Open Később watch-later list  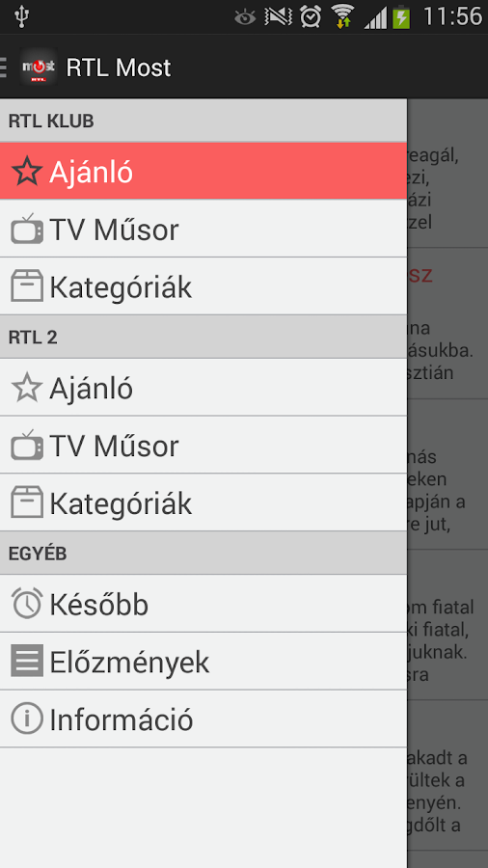pos(203,604)
